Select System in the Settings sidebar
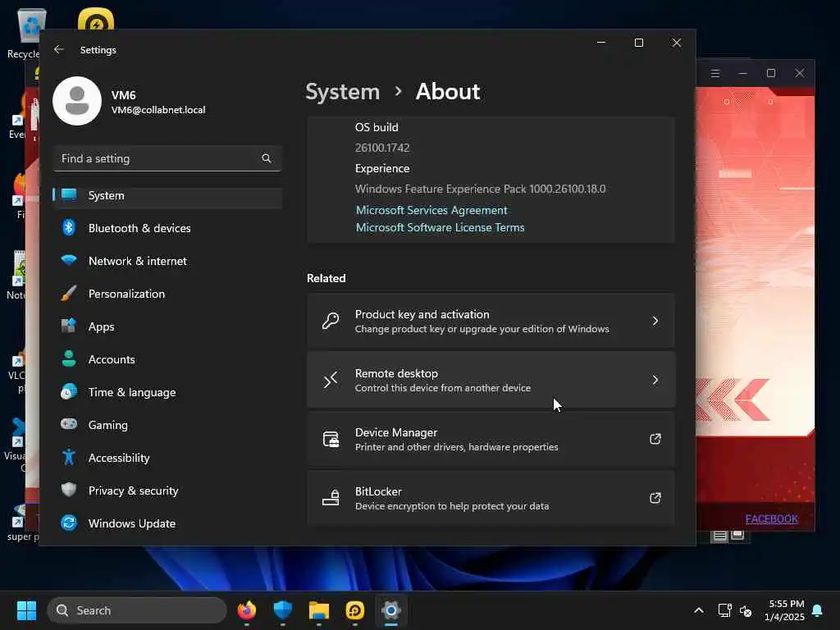 167,195
